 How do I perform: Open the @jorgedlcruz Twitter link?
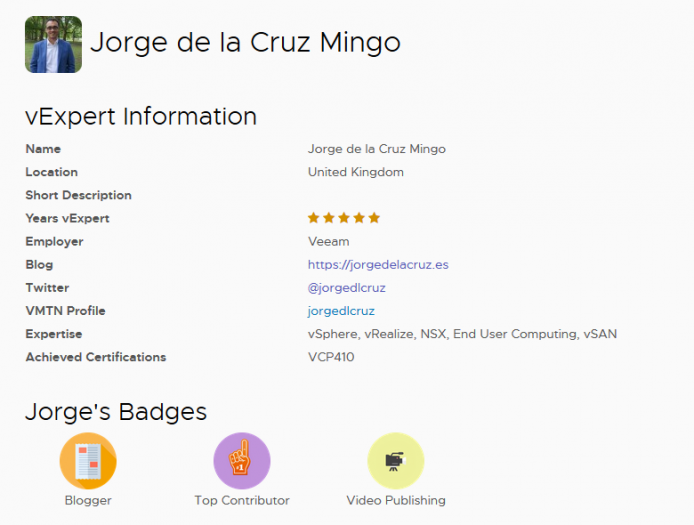(347, 288)
